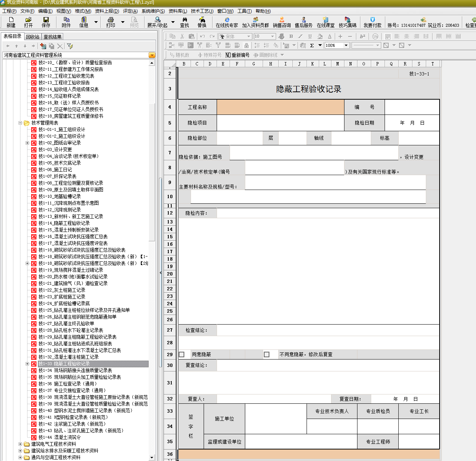Screen dimensions: 476x461
Task: Click the Sigma sum icon
Action: [x=312, y=45]
